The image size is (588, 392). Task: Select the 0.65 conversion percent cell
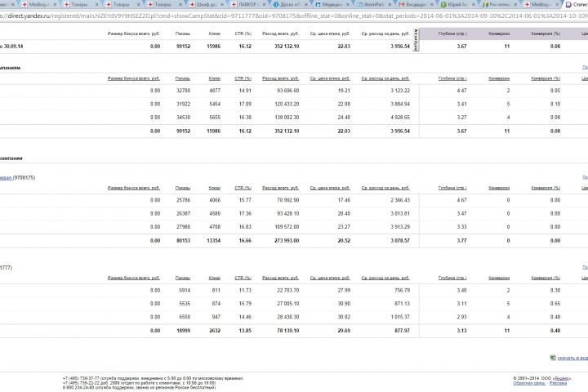[555, 304]
